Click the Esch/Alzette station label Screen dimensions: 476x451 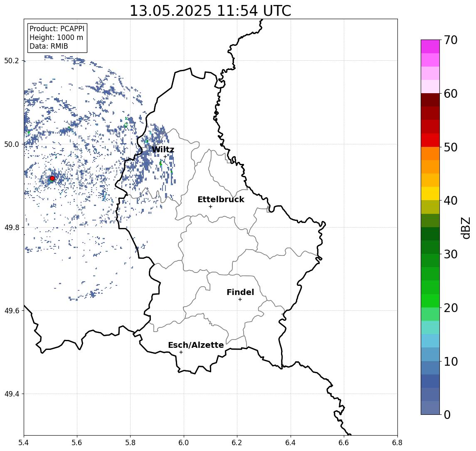pos(196,345)
